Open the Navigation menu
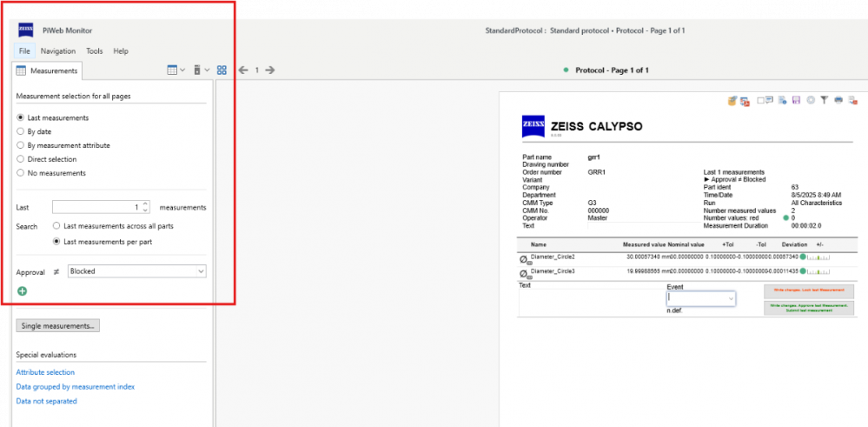The image size is (868, 427). point(57,51)
